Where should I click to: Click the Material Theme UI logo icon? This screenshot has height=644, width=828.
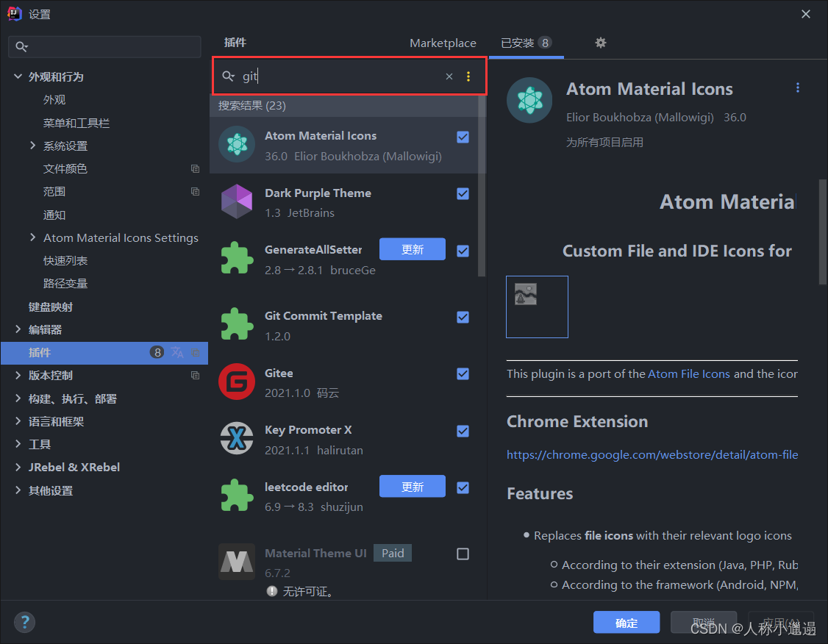pos(237,561)
